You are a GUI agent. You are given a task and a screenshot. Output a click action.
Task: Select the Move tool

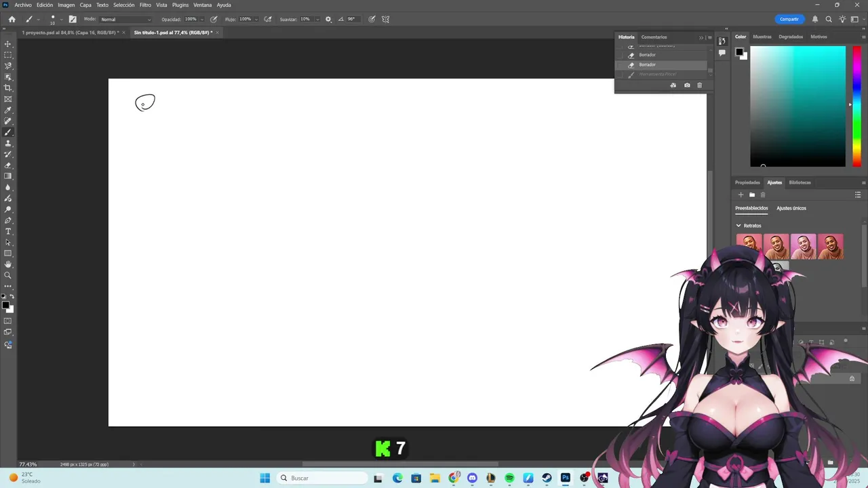(8, 44)
